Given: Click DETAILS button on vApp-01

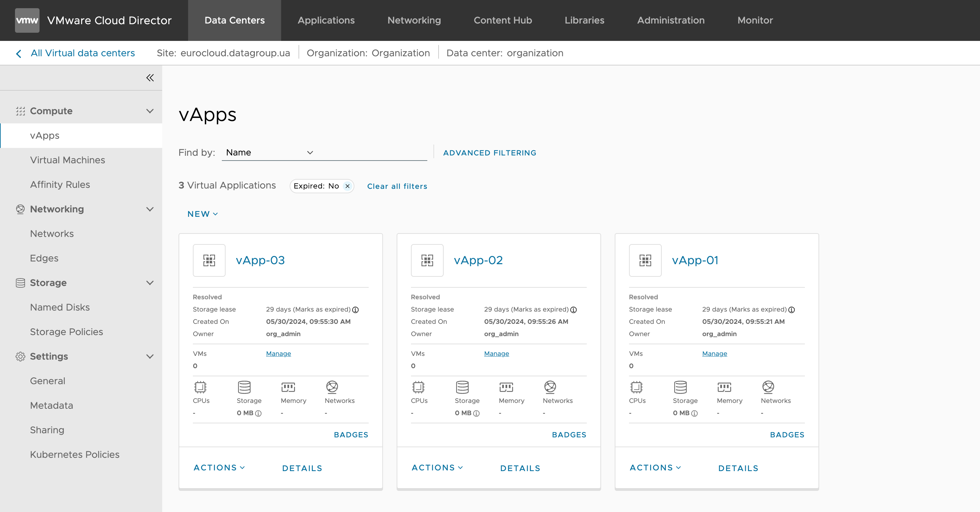Looking at the screenshot, I should [x=738, y=468].
